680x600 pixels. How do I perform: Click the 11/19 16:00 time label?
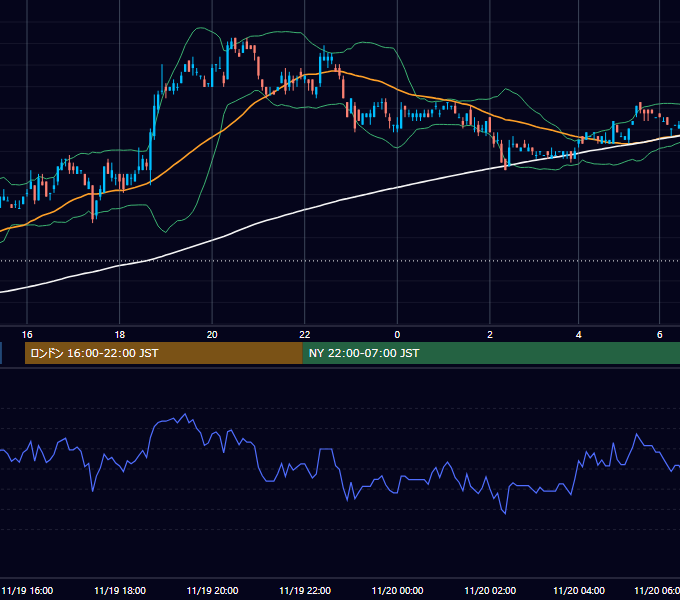[27, 590]
